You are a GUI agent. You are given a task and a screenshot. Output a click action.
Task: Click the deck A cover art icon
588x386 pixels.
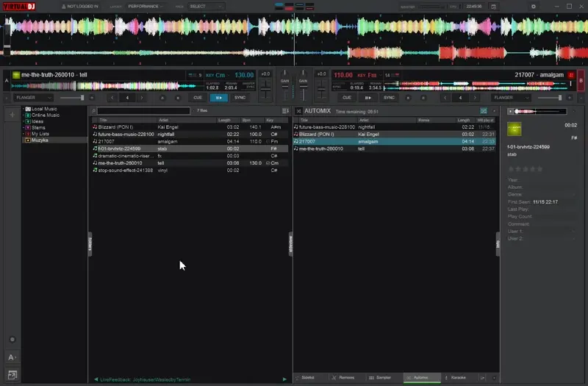click(16, 75)
